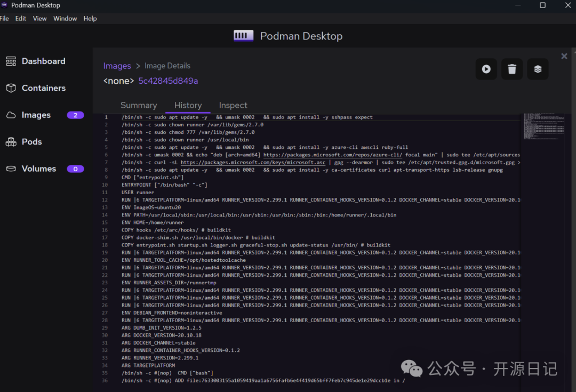Click the Images cloud icon

11,115
